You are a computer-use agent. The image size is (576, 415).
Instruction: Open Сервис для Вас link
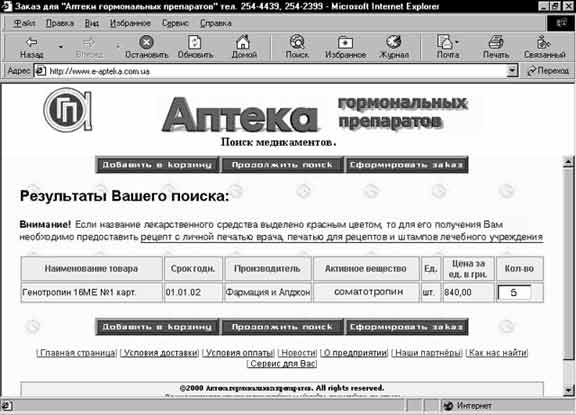click(282, 363)
